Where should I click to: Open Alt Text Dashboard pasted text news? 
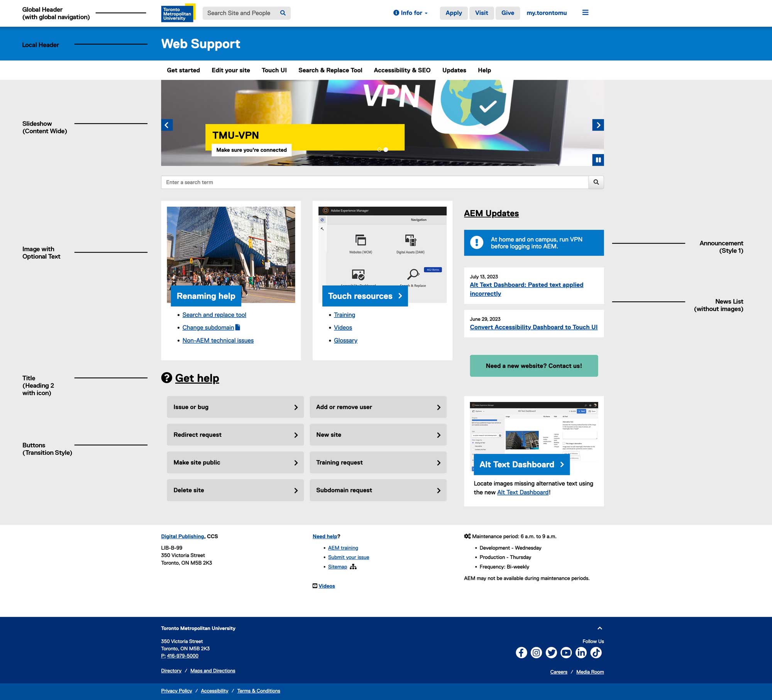527,289
